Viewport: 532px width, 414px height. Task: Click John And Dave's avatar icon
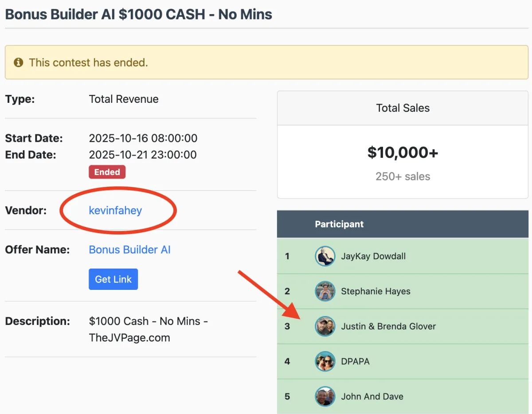click(x=325, y=396)
